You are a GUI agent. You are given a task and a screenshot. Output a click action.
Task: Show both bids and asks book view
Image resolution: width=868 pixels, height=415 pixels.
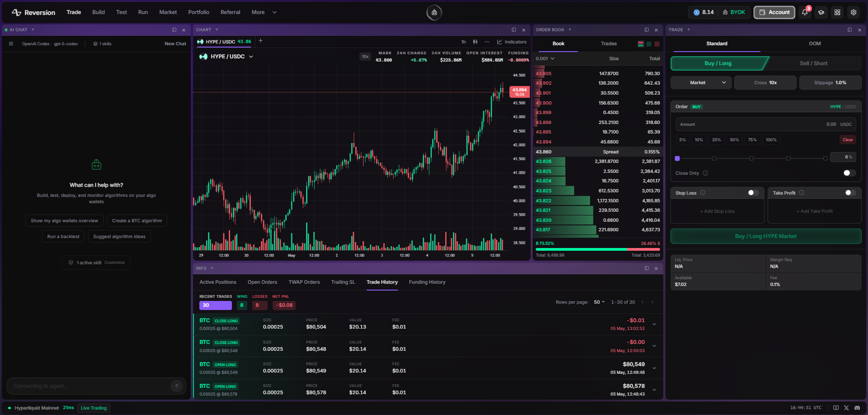click(x=641, y=44)
